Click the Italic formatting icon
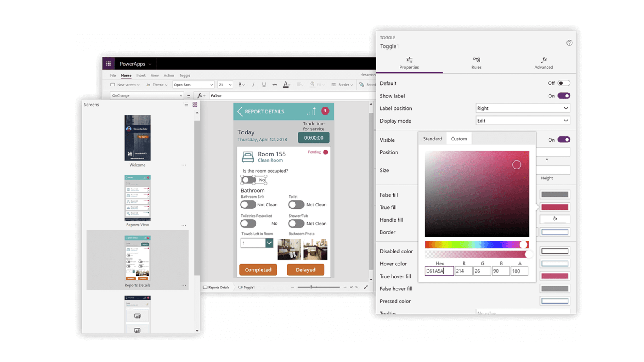The height and width of the screenshot is (362, 644). pos(253,85)
